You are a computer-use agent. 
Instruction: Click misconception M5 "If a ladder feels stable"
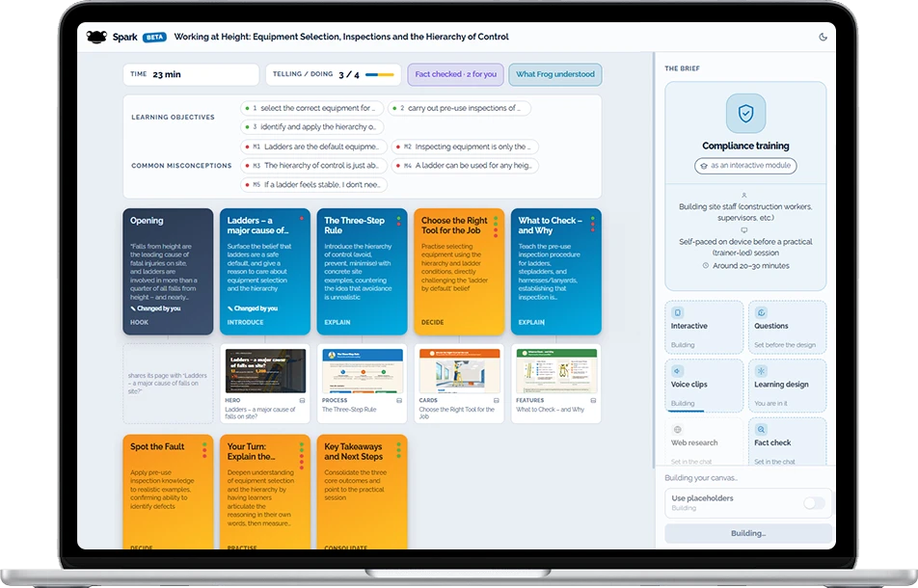(x=313, y=185)
